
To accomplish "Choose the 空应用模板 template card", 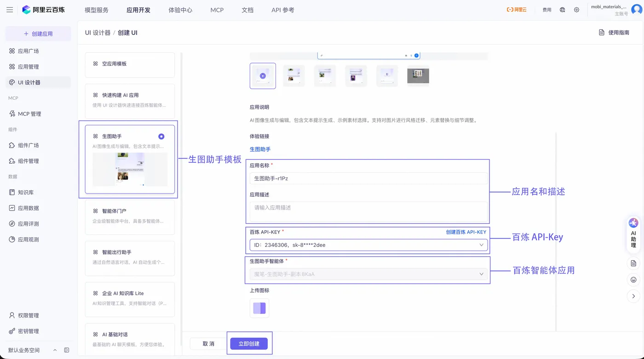I will (130, 65).
